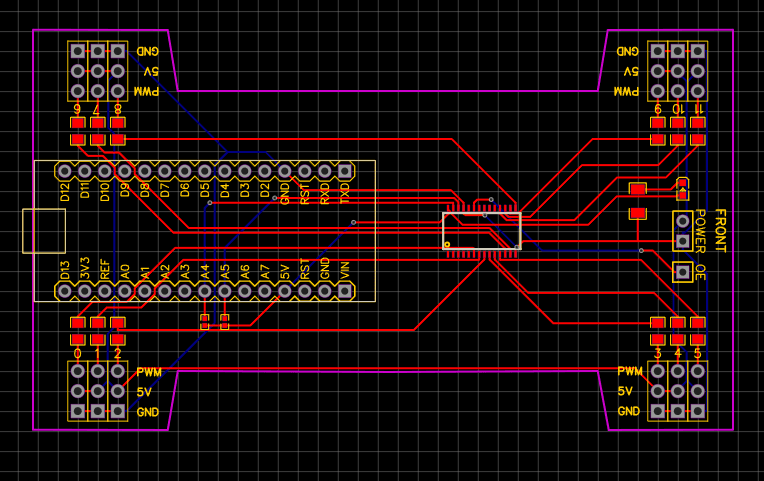Viewport: 764px width, 481px height.
Task: Click the upper pad of the capacitor near POWER
Action: click(x=638, y=188)
